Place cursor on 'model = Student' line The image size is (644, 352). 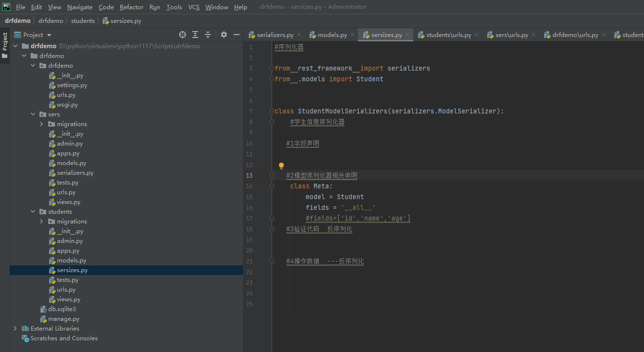(x=335, y=197)
